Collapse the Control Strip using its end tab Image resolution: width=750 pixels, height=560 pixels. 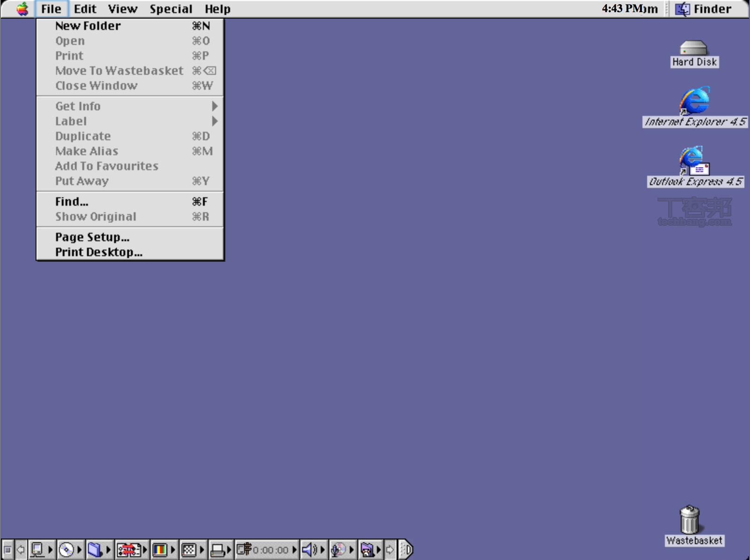(x=407, y=550)
